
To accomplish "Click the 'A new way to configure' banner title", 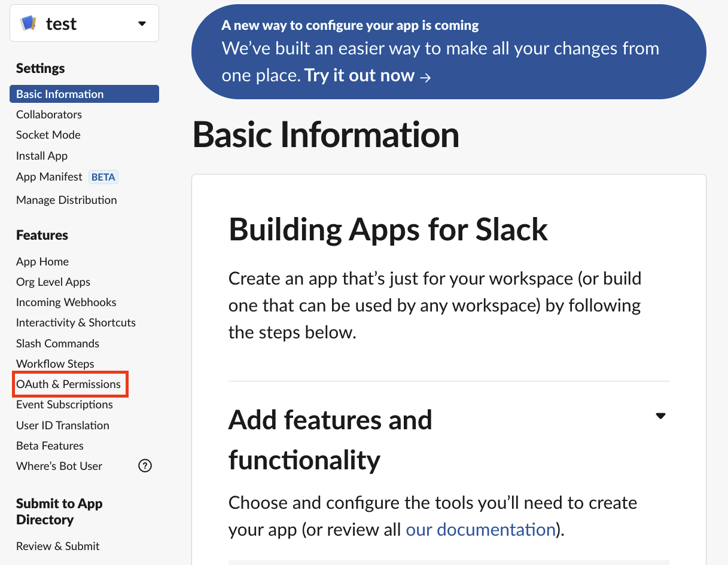I will point(350,25).
